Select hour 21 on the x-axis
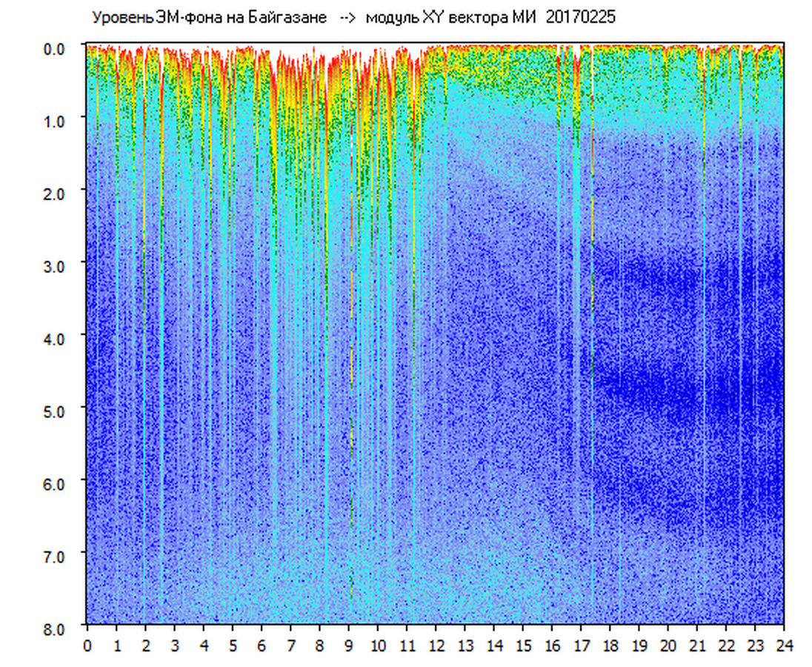The image size is (812, 667). coord(697,646)
